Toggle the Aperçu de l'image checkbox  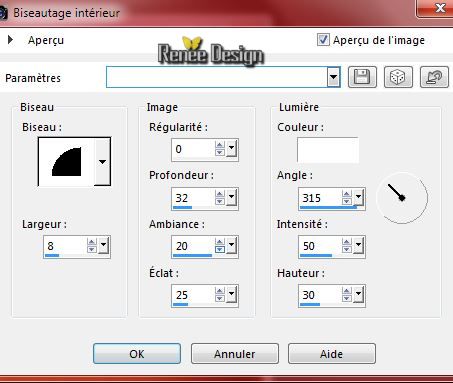click(323, 40)
